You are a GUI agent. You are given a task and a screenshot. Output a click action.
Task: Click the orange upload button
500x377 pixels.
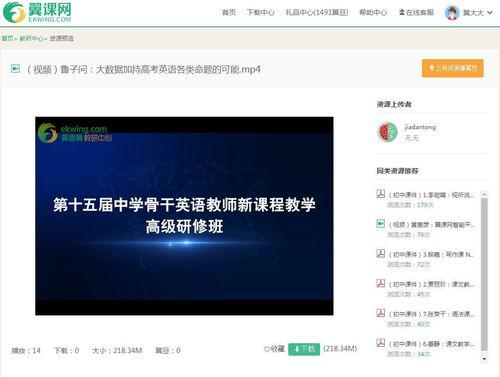coord(452,68)
